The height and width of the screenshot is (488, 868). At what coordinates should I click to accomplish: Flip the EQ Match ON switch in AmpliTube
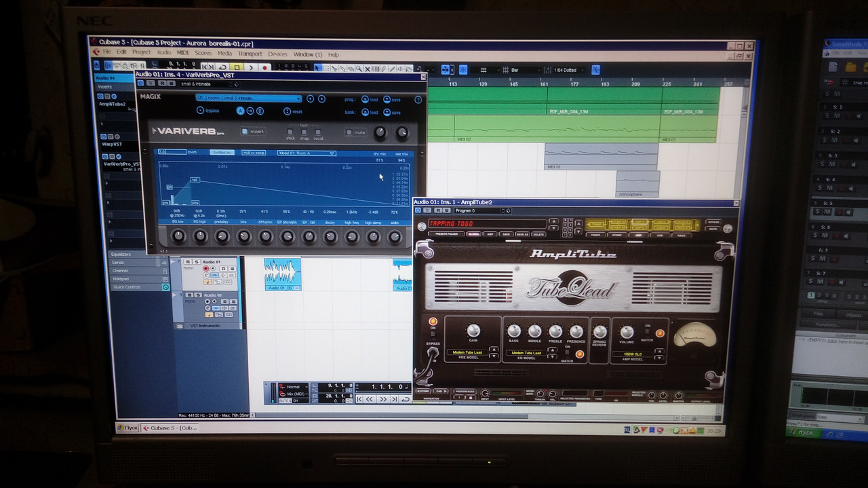(x=567, y=354)
